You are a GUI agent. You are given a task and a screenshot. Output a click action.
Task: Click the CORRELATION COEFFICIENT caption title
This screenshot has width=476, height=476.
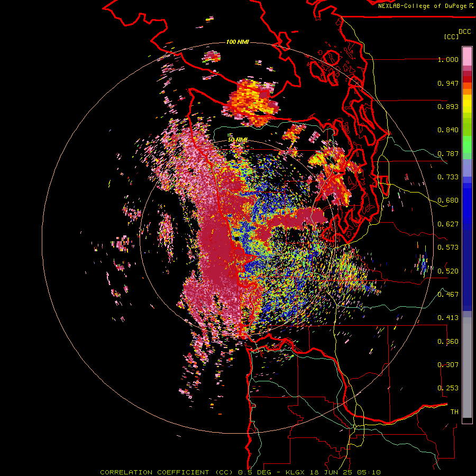154,472
